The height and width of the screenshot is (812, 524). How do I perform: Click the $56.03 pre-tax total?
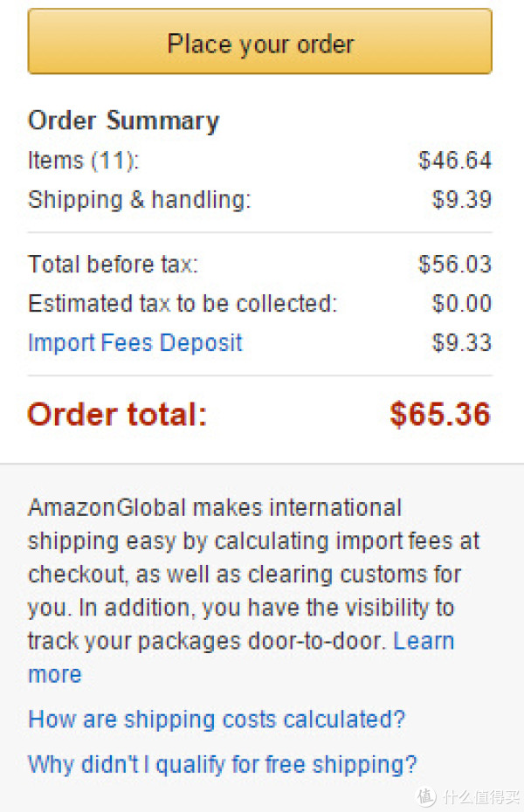coord(455,264)
